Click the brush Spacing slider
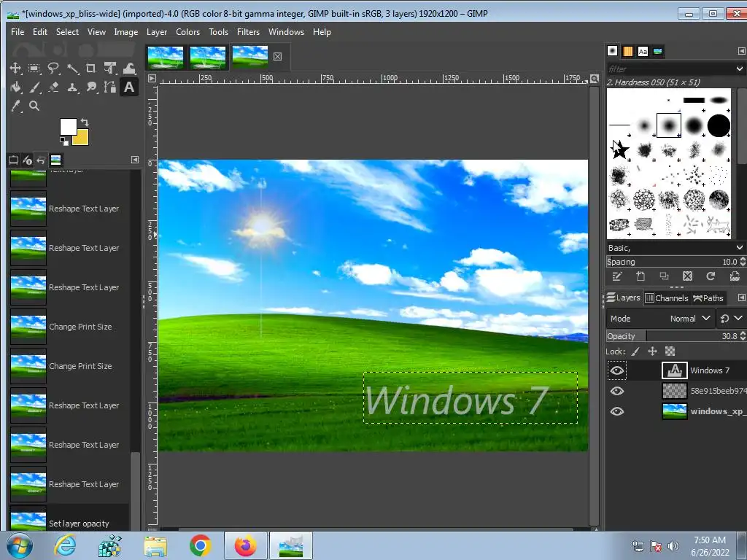Image resolution: width=747 pixels, height=560 pixels. coord(672,262)
